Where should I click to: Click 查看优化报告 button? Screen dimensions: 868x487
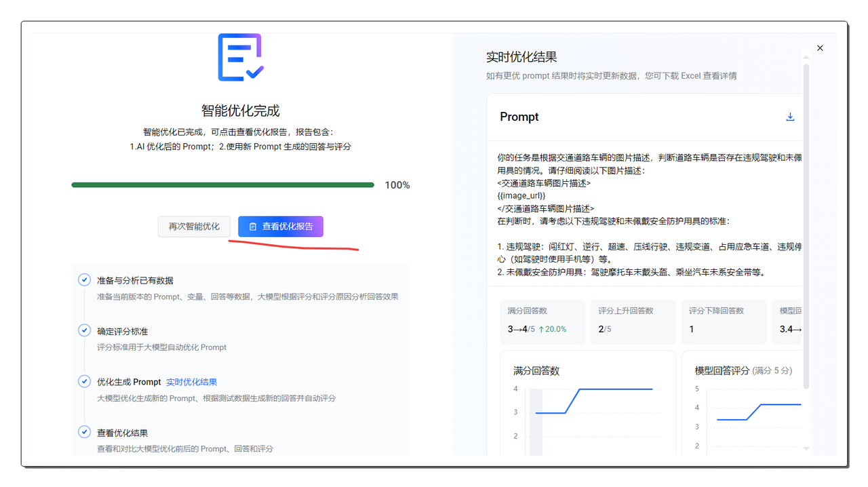coord(280,227)
